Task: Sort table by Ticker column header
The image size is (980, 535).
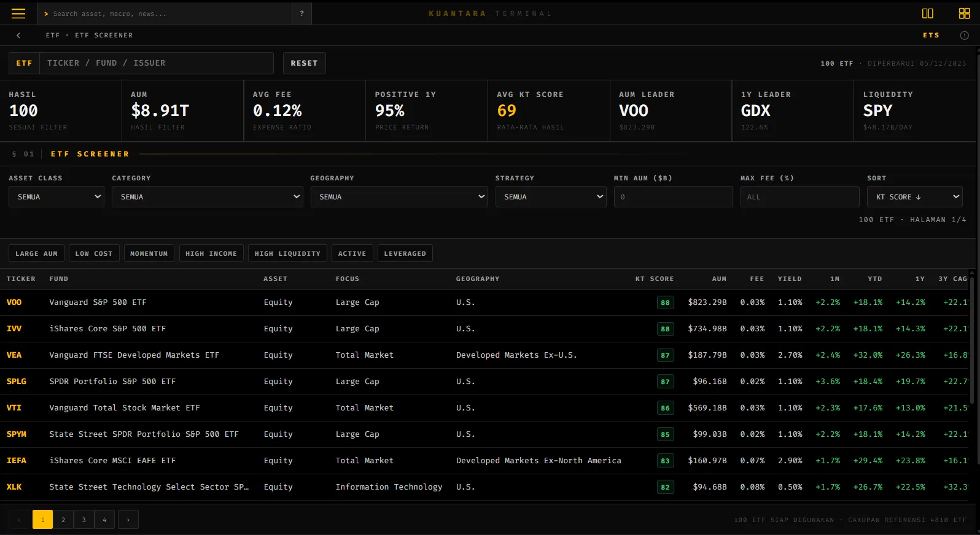Action: (x=21, y=279)
